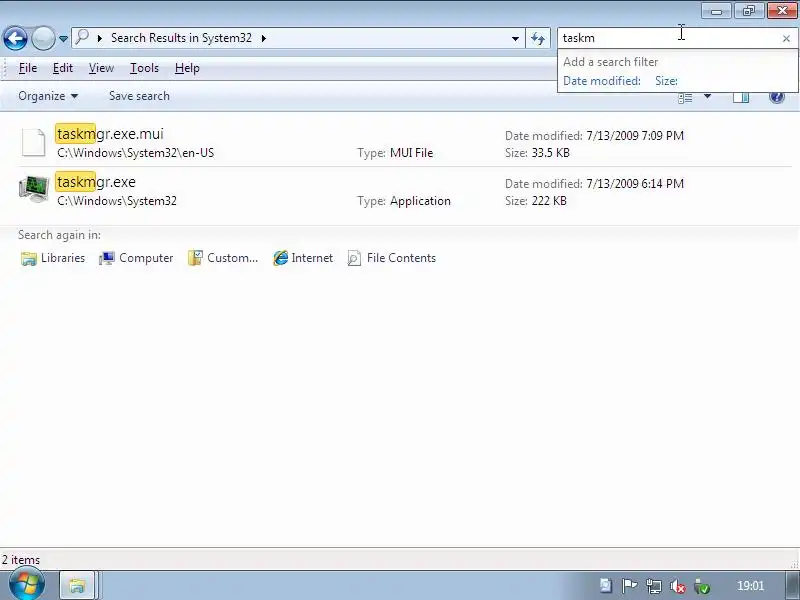This screenshot has width=800, height=600.
Task: Click the Explorer taskbar button
Action: 77,586
